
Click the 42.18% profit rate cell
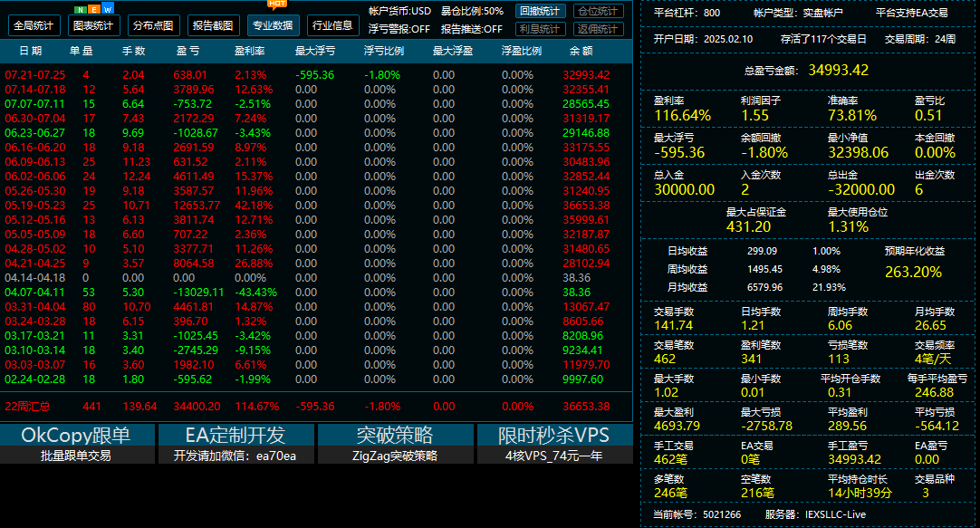pyautogui.click(x=254, y=206)
